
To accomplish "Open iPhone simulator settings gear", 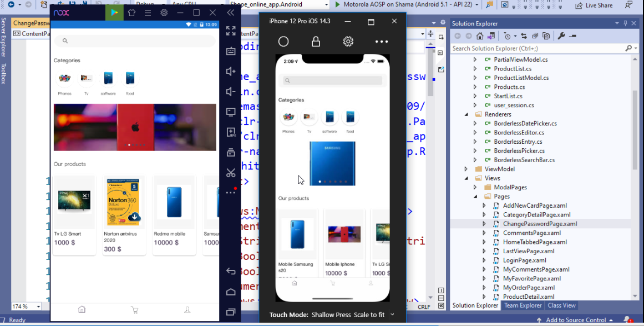I will point(348,42).
